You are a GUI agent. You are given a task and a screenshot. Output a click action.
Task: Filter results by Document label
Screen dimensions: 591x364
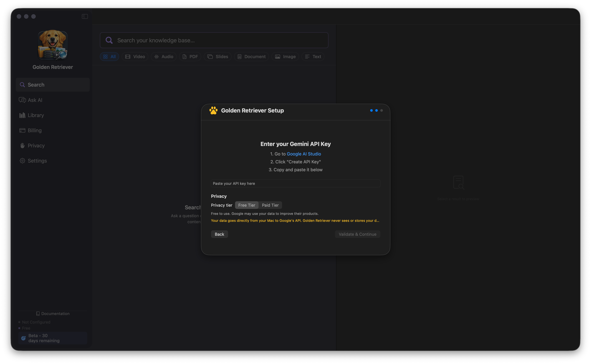click(255, 57)
